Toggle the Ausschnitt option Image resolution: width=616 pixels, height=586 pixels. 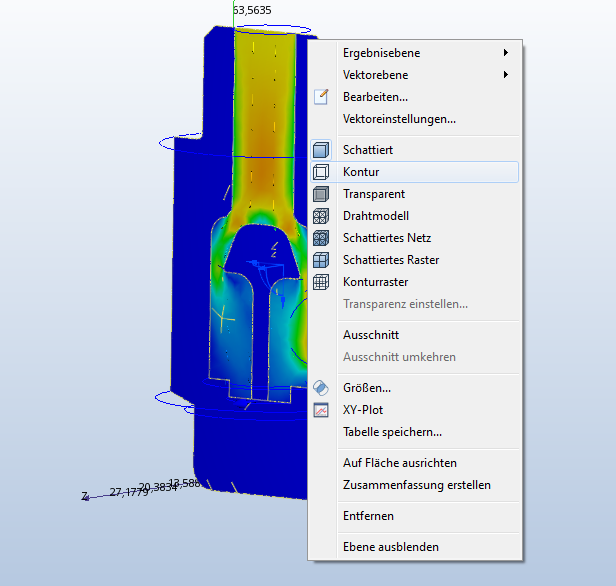(415, 335)
